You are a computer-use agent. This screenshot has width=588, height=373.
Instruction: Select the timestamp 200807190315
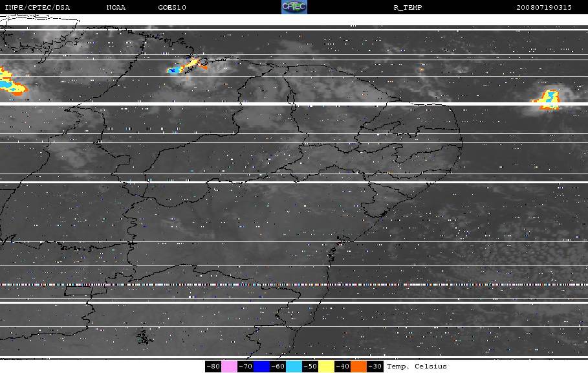tap(544, 8)
